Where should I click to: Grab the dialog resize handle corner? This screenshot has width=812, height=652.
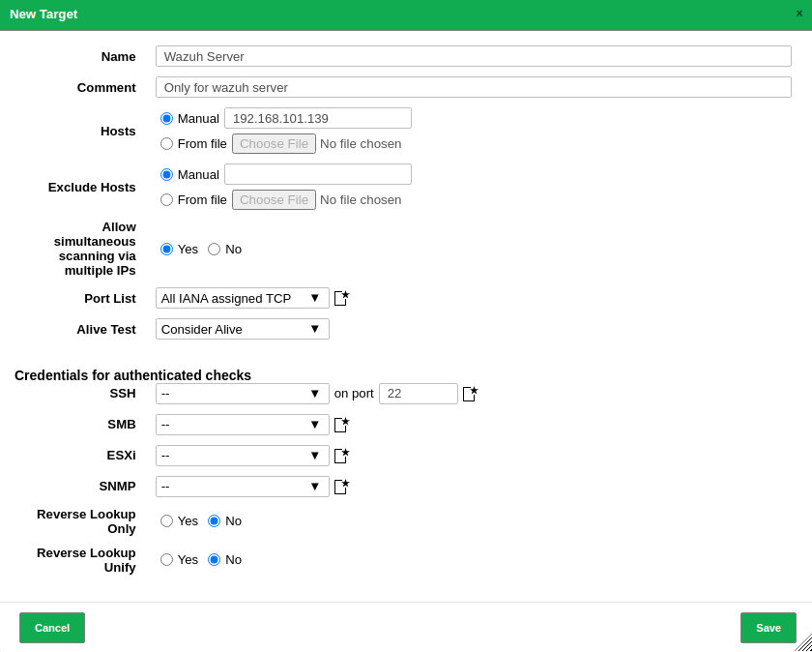(x=803, y=643)
